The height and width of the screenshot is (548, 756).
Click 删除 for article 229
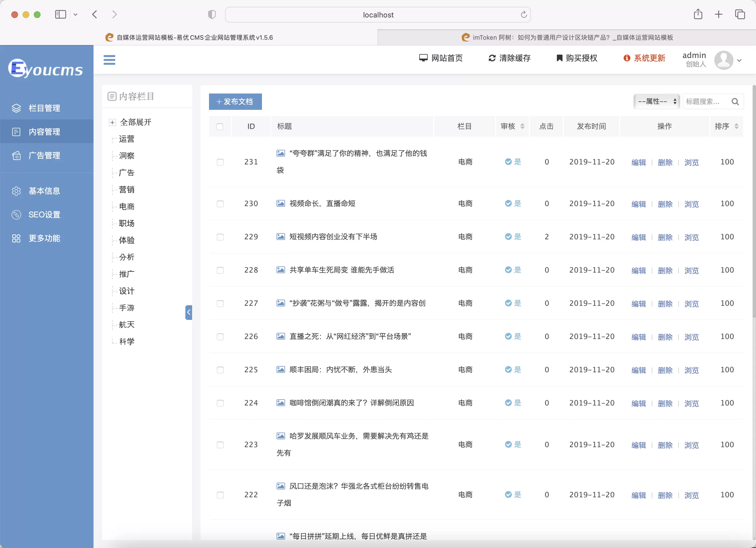click(x=665, y=237)
